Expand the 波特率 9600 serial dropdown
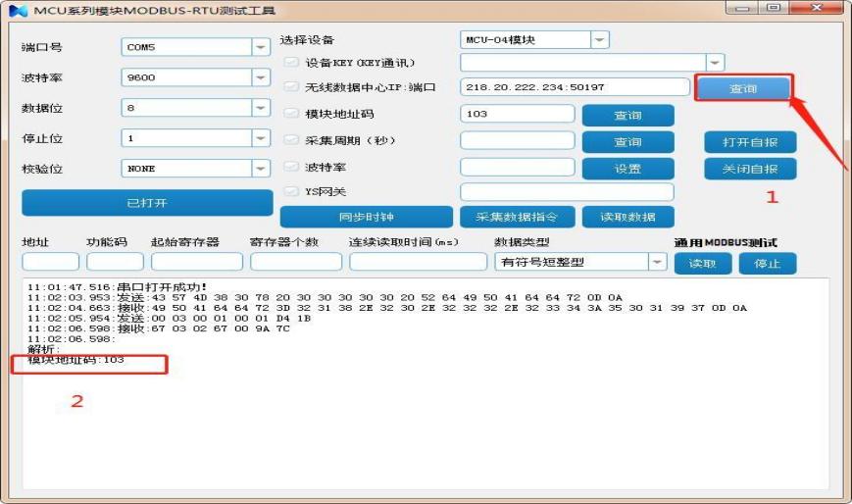 coord(261,77)
